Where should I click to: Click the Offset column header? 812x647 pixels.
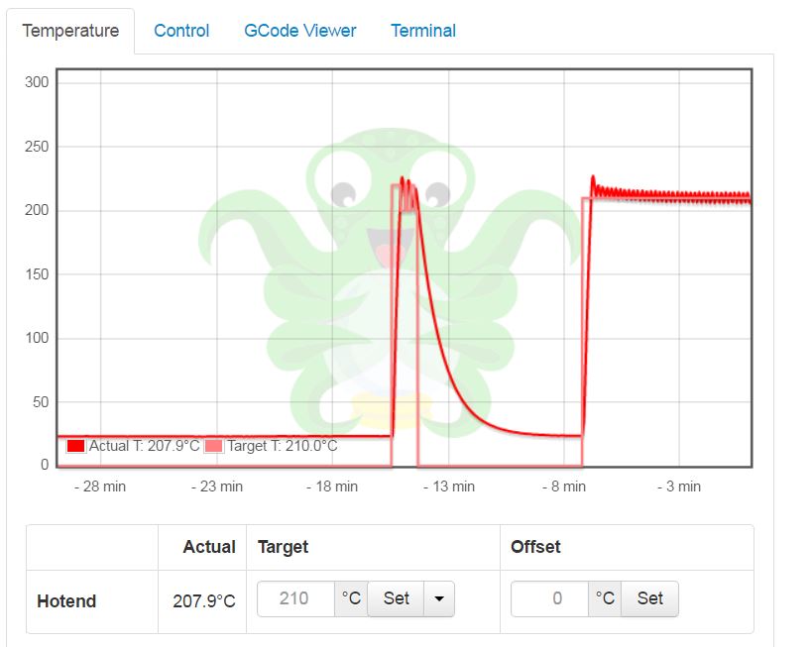535,547
